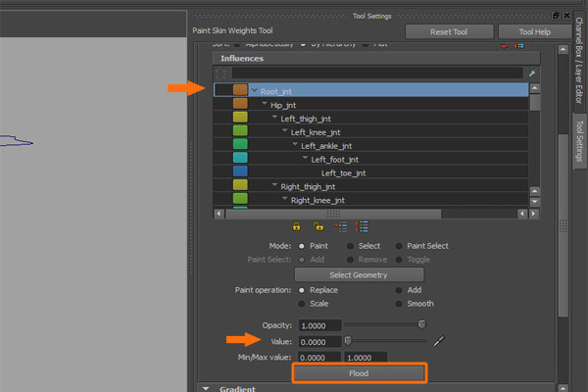Pick weight value with eyedropper icon

[x=440, y=341]
